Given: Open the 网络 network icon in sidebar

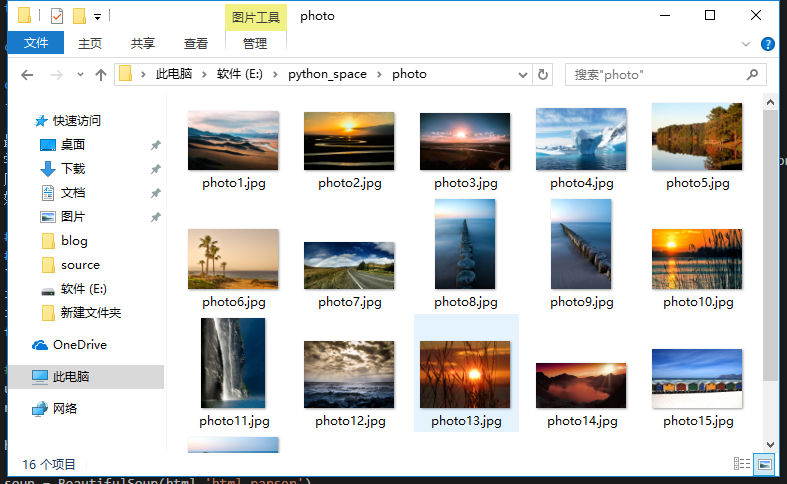Looking at the screenshot, I should (41, 408).
